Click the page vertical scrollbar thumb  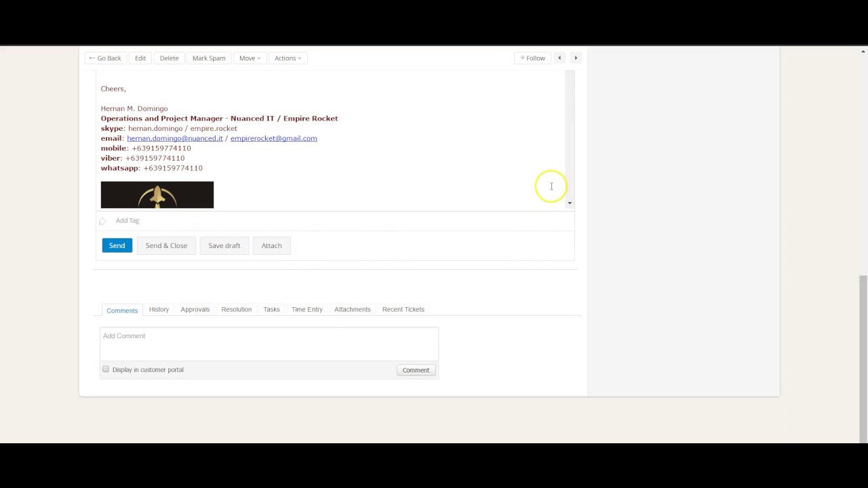coord(863,359)
